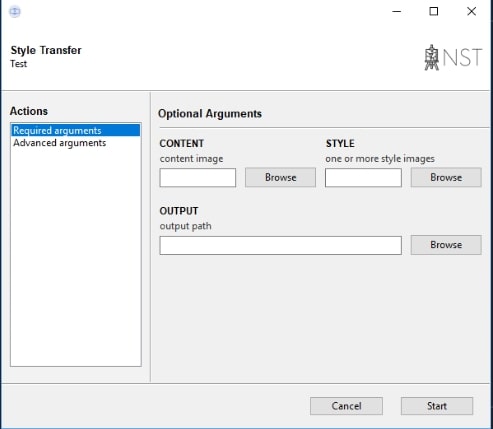Focus the style images text field
The image size is (493, 429).
point(363,177)
